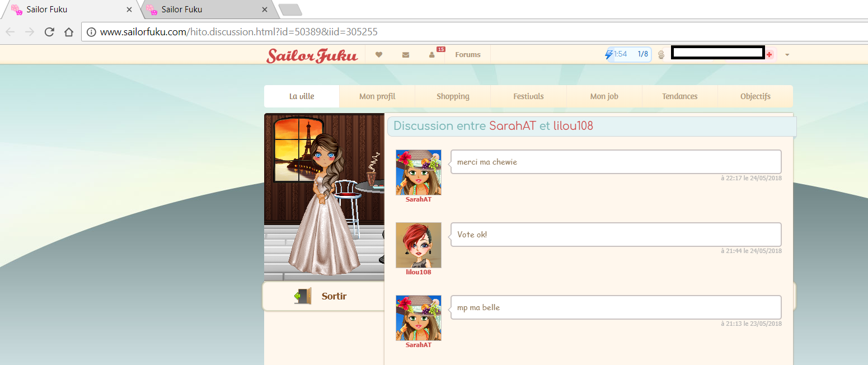868x365 pixels.
Task: Close the first Sailor Fuku browser tab
Action: (x=129, y=10)
